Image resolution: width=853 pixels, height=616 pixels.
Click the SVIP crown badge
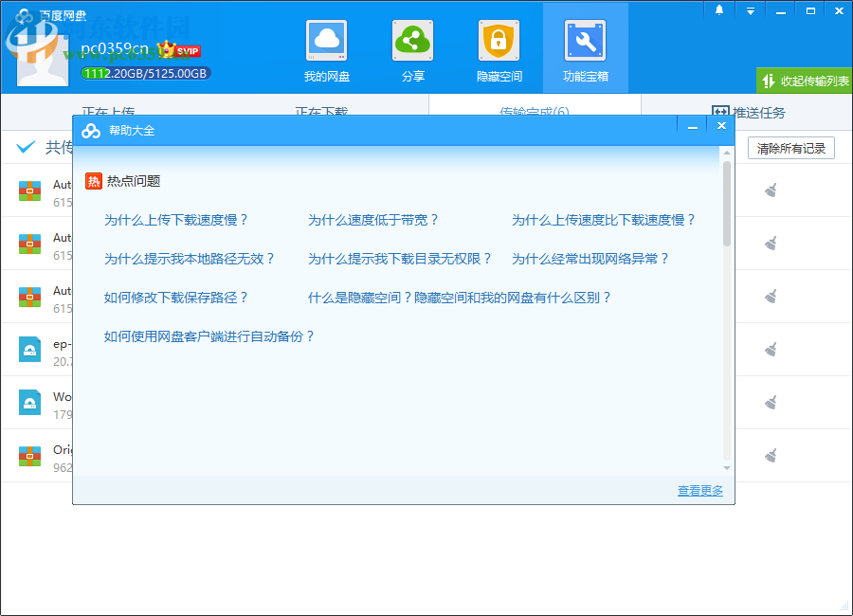179,50
